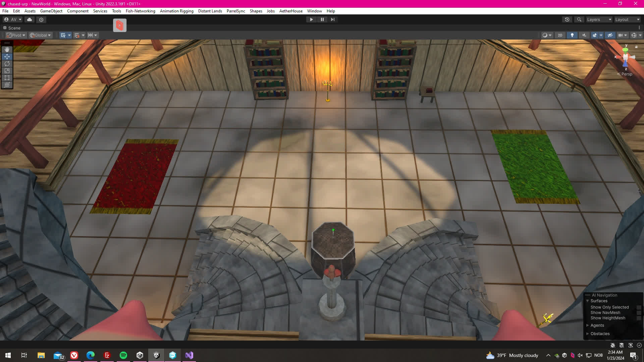Image resolution: width=644 pixels, height=362 pixels.
Task: Select the Rect transform tool
Action: point(7,78)
